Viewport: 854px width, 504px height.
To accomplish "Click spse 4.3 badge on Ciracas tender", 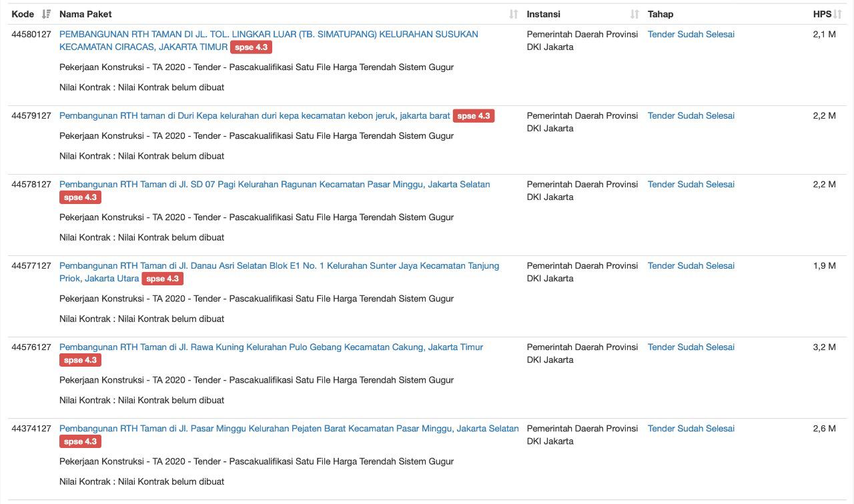I will pos(251,47).
